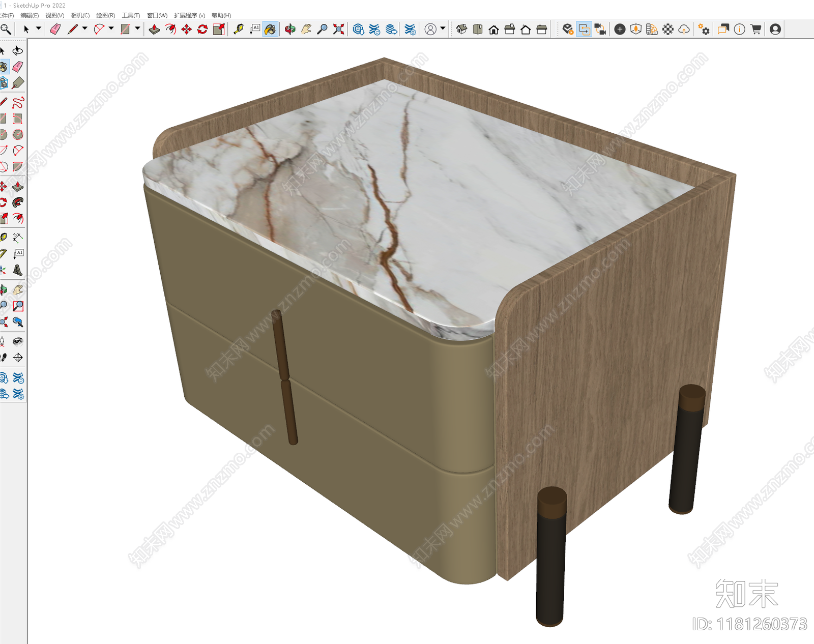Click Zoom Extents in top toolbar
814x644 pixels.
tap(338, 30)
